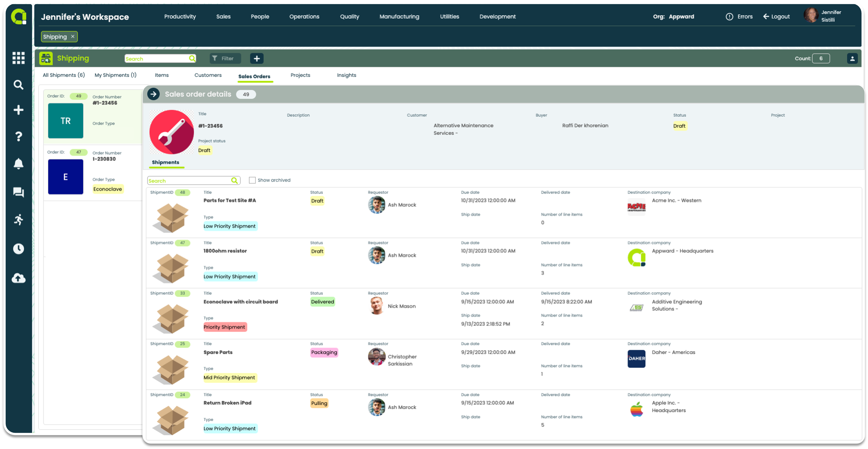Select order card 1-230830
Image resolution: width=868 pixels, height=449 pixels.
[x=93, y=173]
